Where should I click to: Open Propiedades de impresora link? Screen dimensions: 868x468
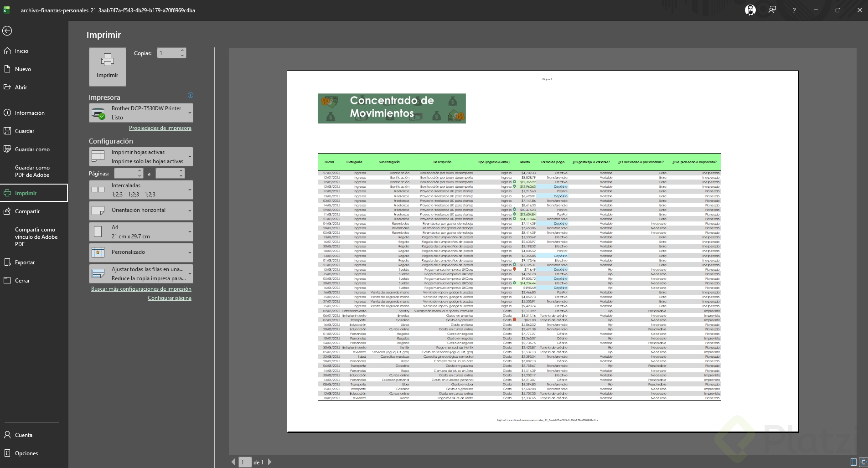coord(160,128)
